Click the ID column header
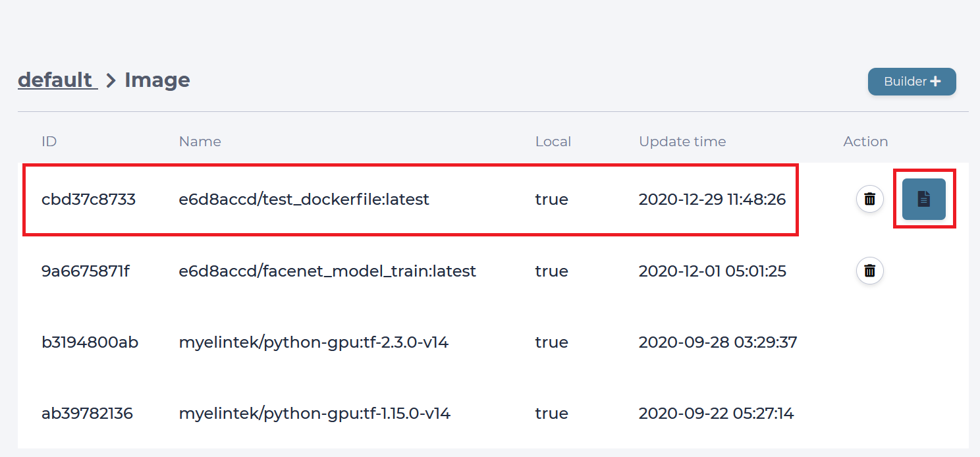 coord(49,142)
